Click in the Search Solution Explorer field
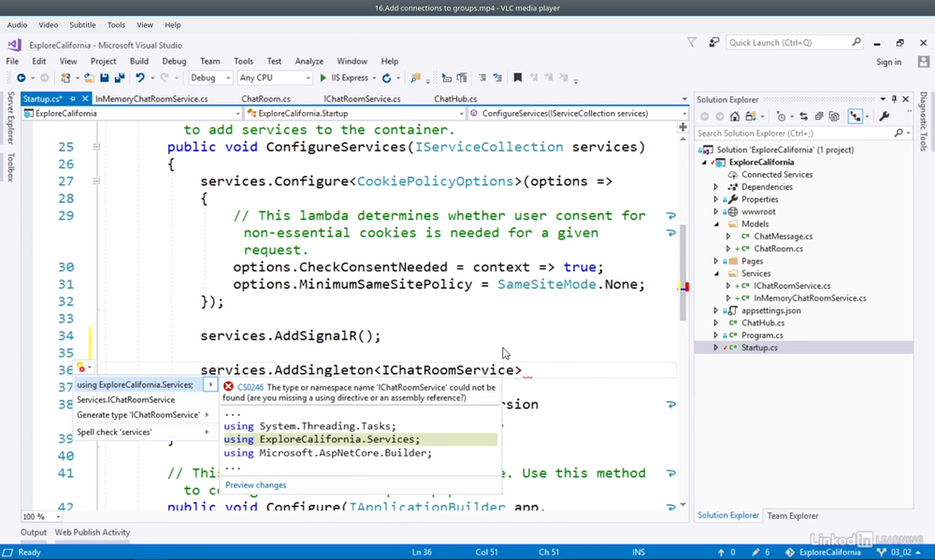 796,134
